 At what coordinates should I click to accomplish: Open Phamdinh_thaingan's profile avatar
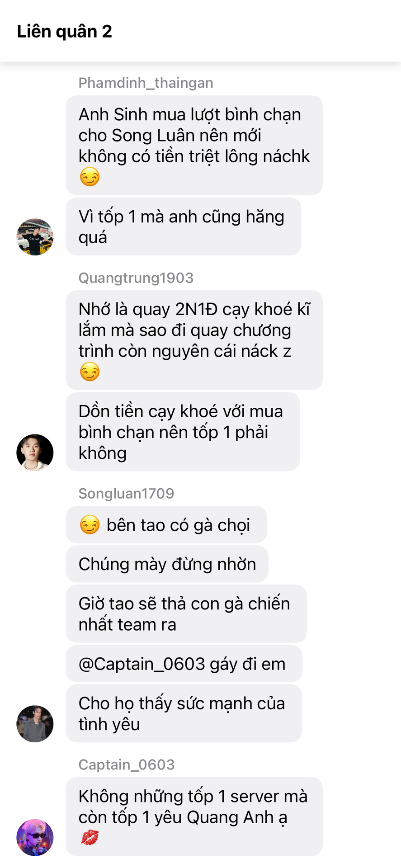point(35,237)
